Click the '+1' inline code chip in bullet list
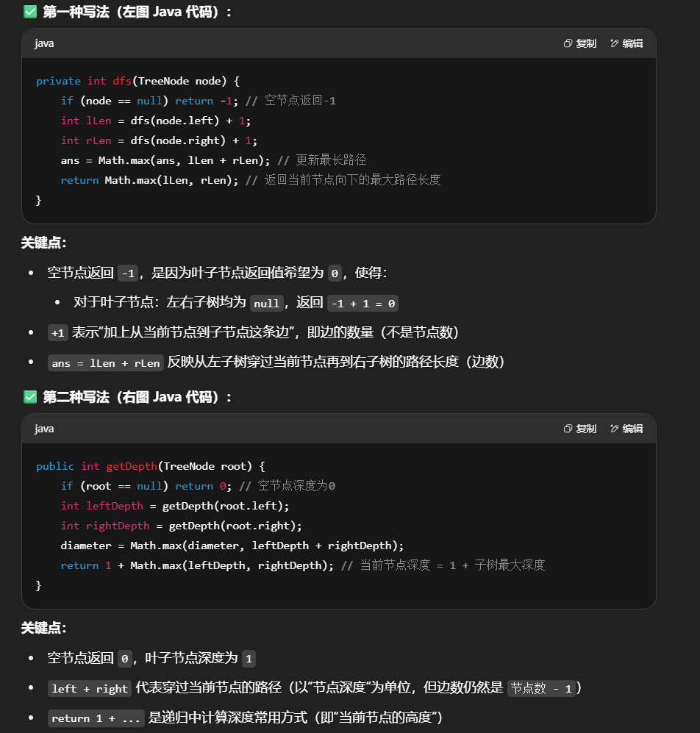The image size is (700, 733). click(x=58, y=333)
